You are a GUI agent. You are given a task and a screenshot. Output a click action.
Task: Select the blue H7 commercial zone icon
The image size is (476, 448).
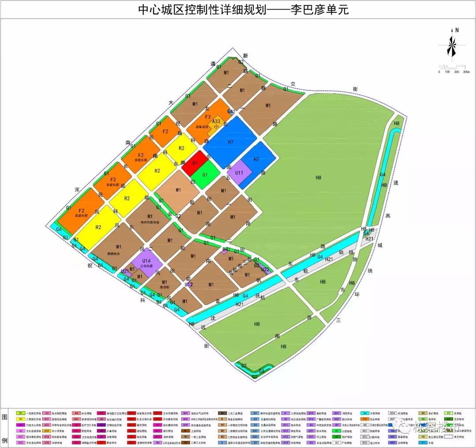pos(230,142)
